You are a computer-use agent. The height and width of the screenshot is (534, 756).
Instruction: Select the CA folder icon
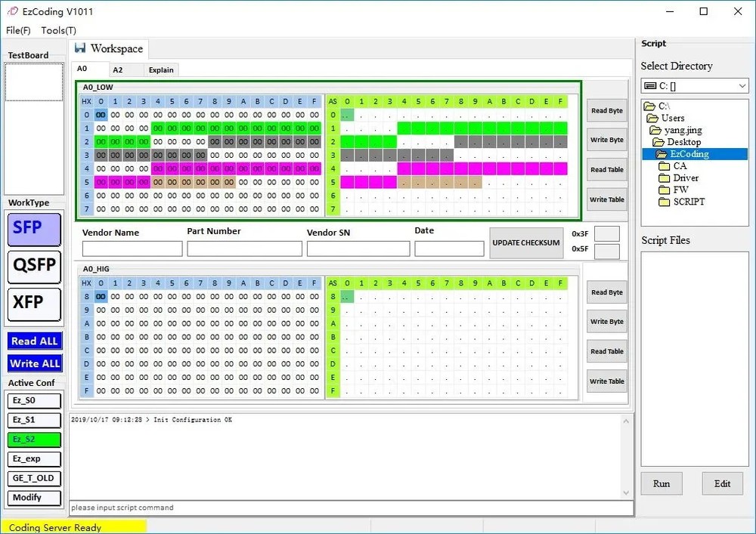pos(662,165)
